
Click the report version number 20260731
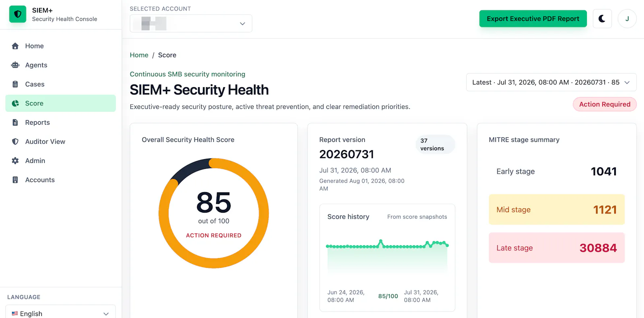coord(347,154)
